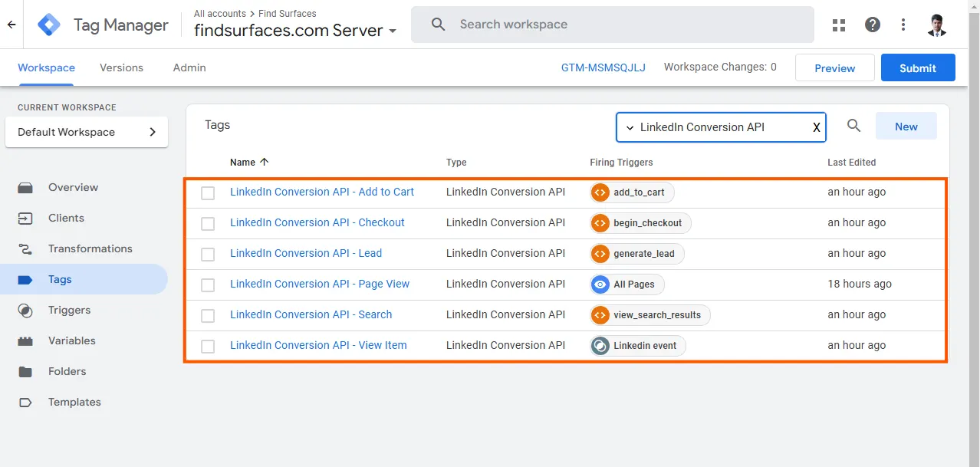
Task: Open the LinkedIn Conversion API - Lead tag
Action: pos(306,253)
